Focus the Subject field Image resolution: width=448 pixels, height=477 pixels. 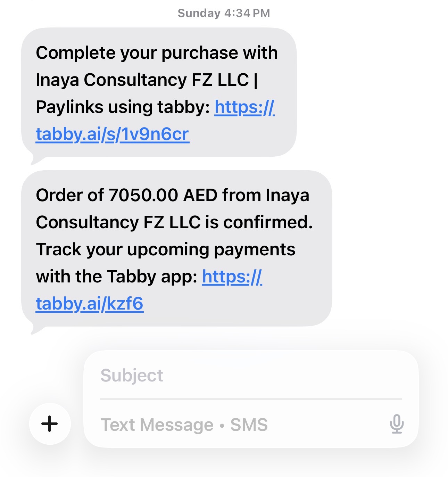(251, 375)
